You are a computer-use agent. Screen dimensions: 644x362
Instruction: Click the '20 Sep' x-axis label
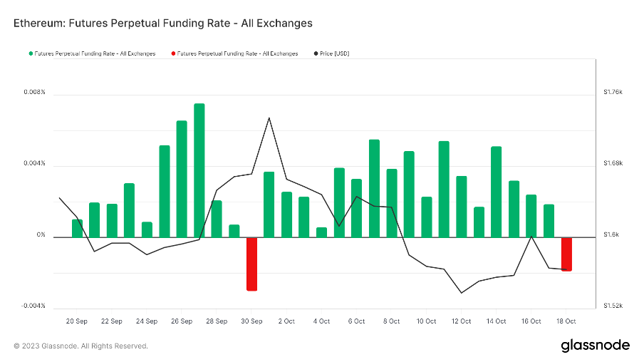pyautogui.click(x=76, y=321)
